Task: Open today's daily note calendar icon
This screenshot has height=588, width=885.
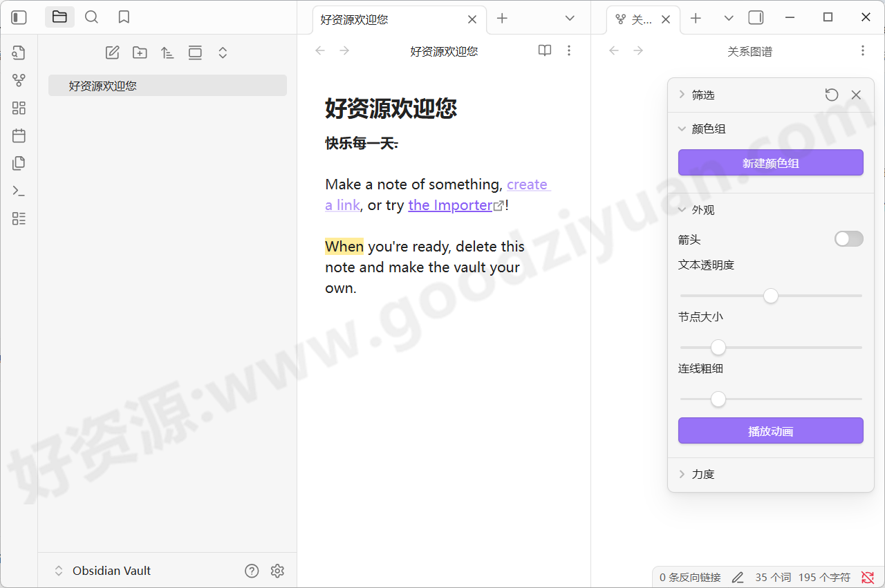Action: tap(19, 135)
